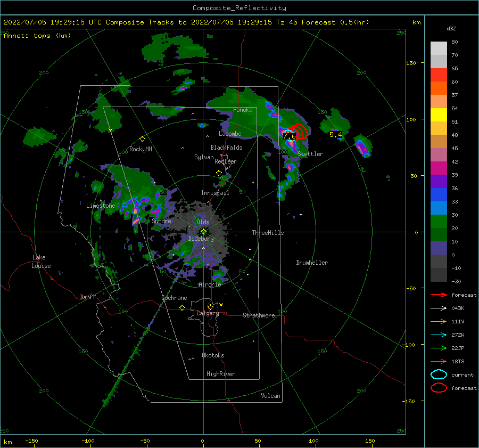Click the yellow diamond marker below Cochrane

coord(182,307)
